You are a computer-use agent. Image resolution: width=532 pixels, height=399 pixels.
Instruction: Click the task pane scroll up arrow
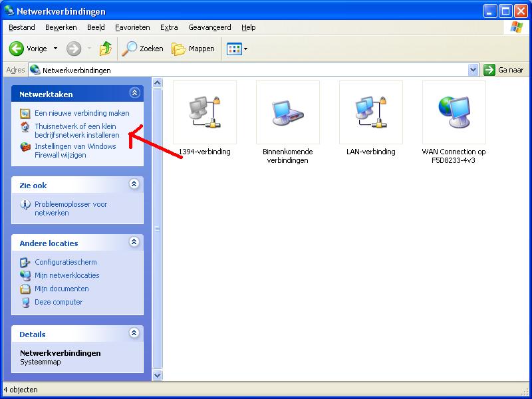pos(157,82)
